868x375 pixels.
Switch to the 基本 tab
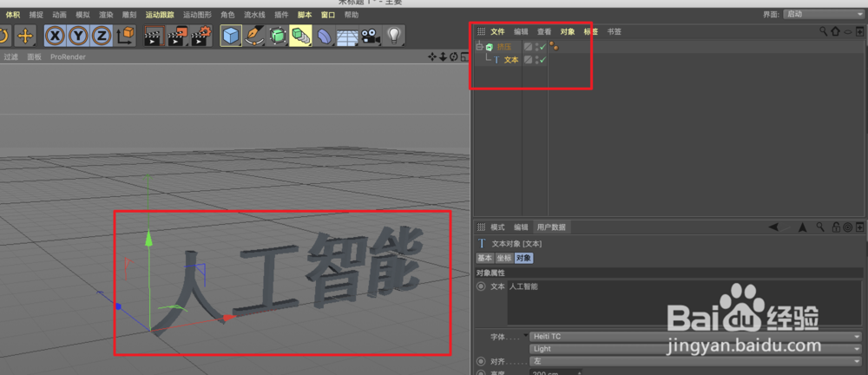pos(485,258)
